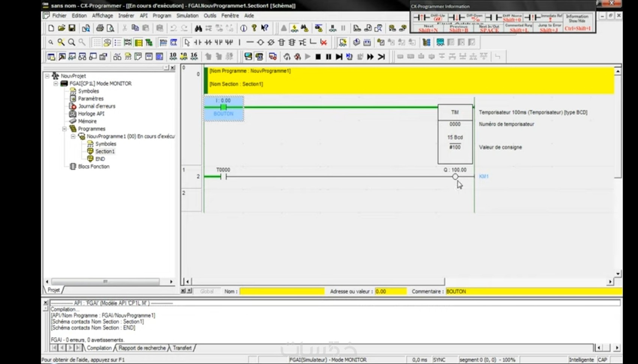Click the TIM timer instruction block
The image size is (638, 364).
tap(455, 134)
